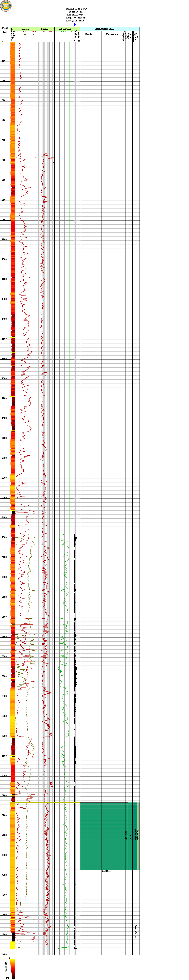
Task: Click the LL curve label in Laterlog
Action: 44,32
